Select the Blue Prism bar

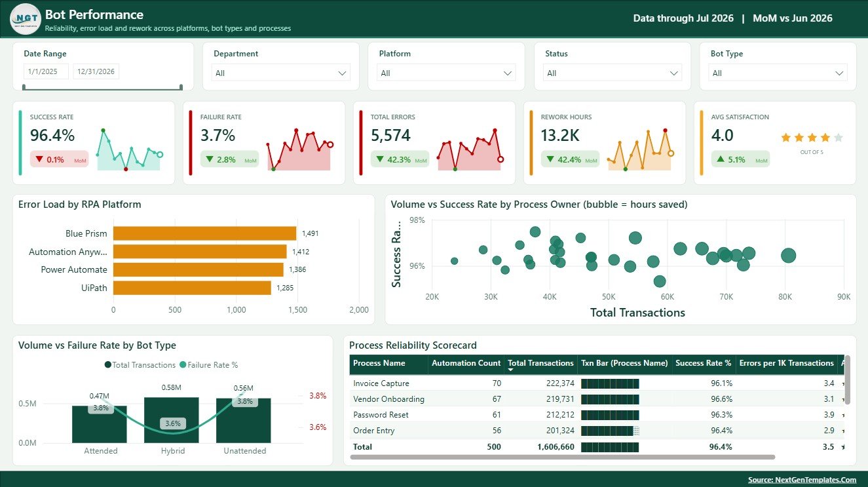point(205,233)
